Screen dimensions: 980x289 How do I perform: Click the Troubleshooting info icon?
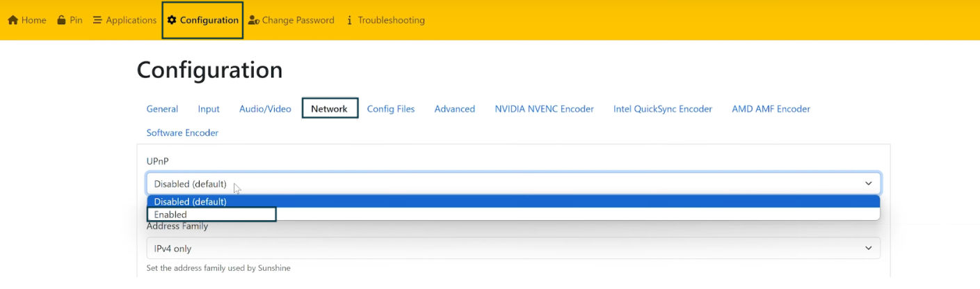349,20
